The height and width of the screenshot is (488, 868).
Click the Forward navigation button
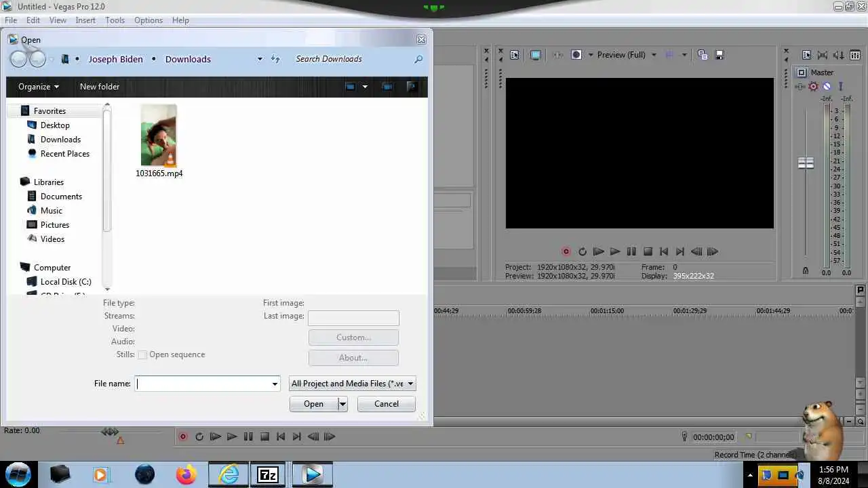tap(37, 59)
